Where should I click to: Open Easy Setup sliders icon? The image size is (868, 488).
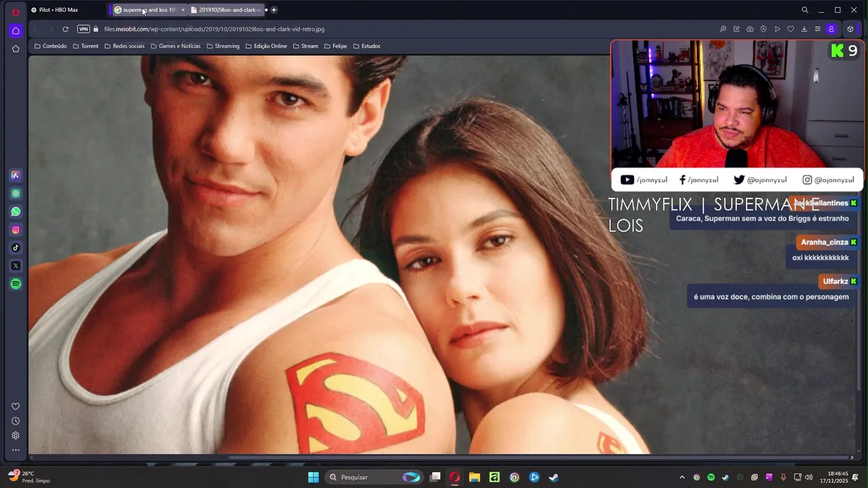(818, 29)
